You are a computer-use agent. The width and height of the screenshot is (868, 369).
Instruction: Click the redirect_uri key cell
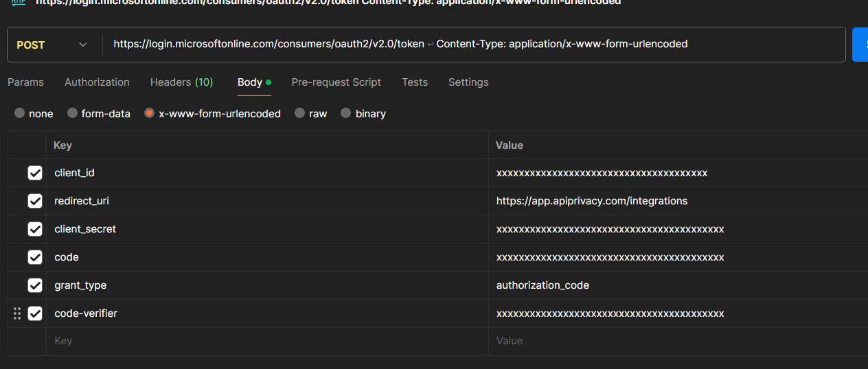pyautogui.click(x=267, y=201)
